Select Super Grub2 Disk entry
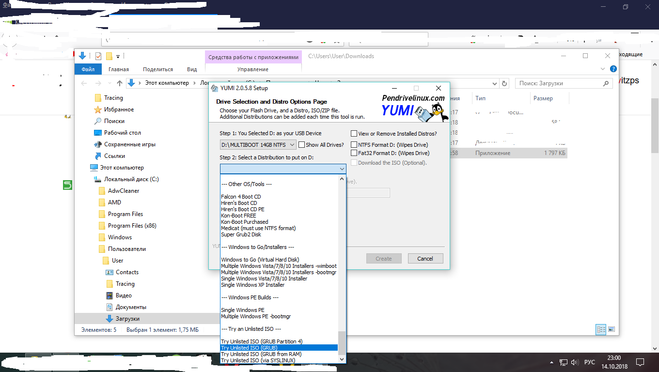The image size is (659, 372). click(x=241, y=235)
